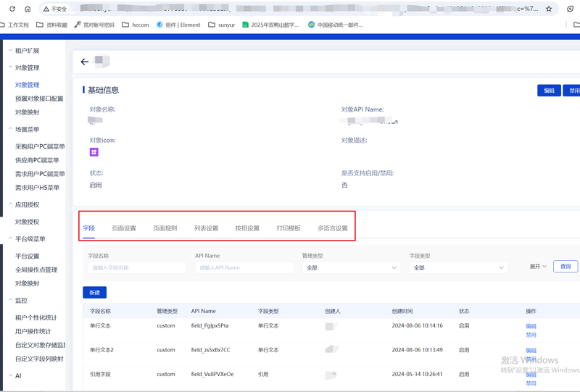Viewport: 580px width, 392px height.
Task: Bookmark this page with the star icon
Action: coord(549,9)
